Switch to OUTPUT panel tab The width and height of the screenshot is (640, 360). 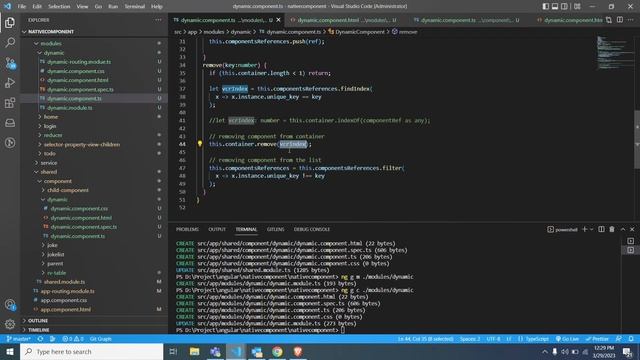coord(217,229)
